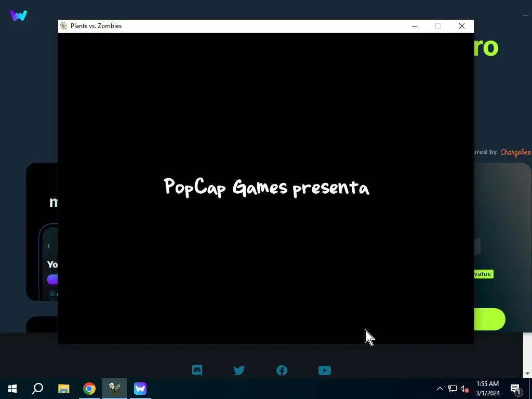Open taskbar Search magnifier

pyautogui.click(x=37, y=389)
